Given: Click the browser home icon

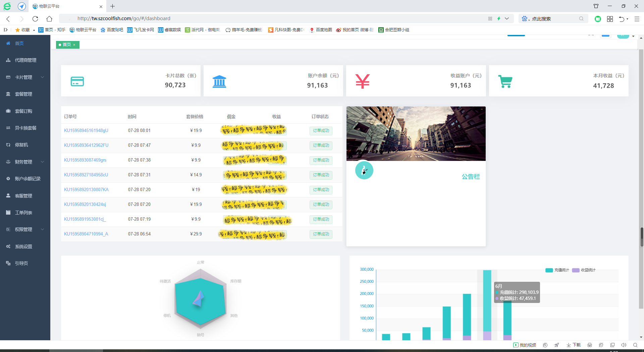Looking at the screenshot, I should click(x=49, y=19).
